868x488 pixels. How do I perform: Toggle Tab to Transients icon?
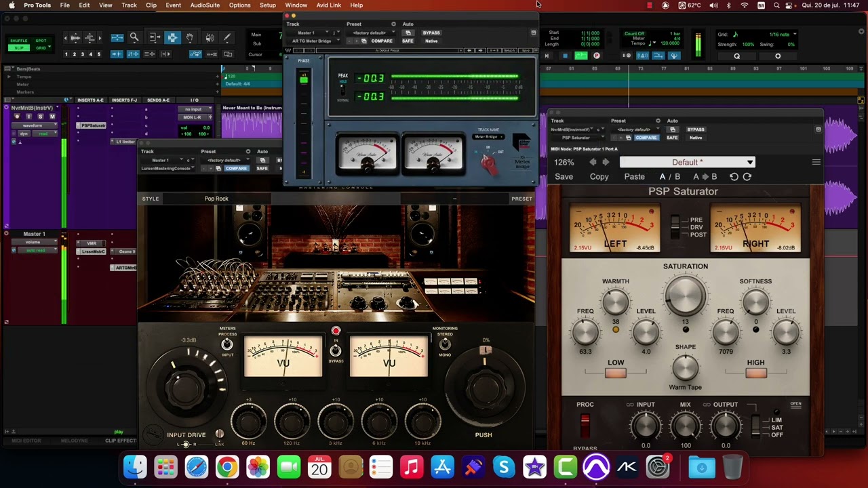[117, 54]
